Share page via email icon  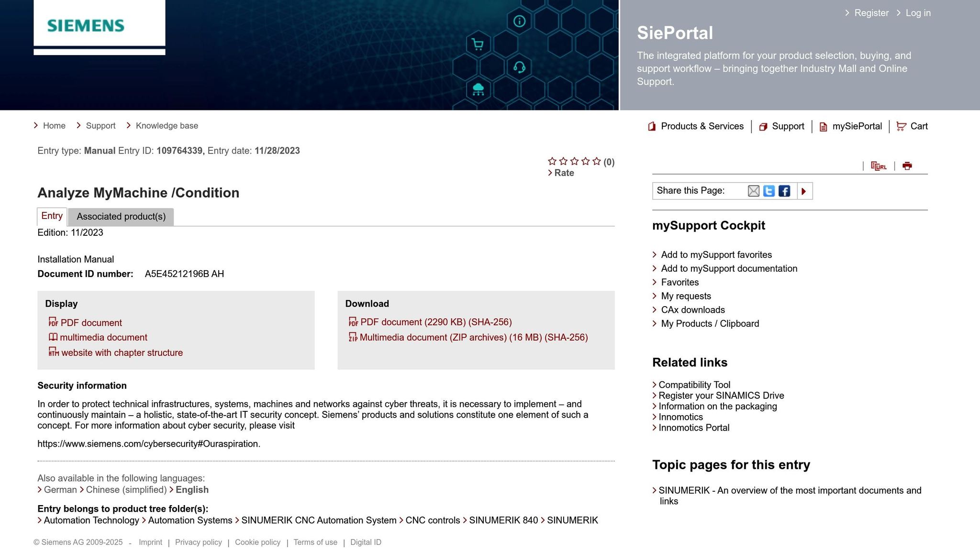(x=754, y=191)
